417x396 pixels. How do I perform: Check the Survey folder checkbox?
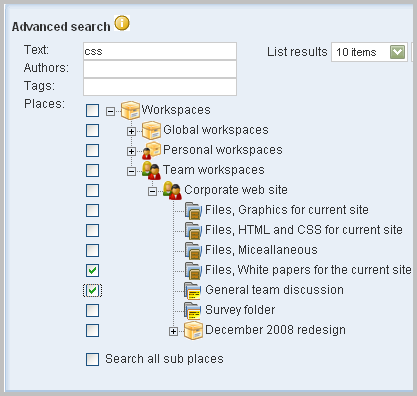click(x=92, y=310)
